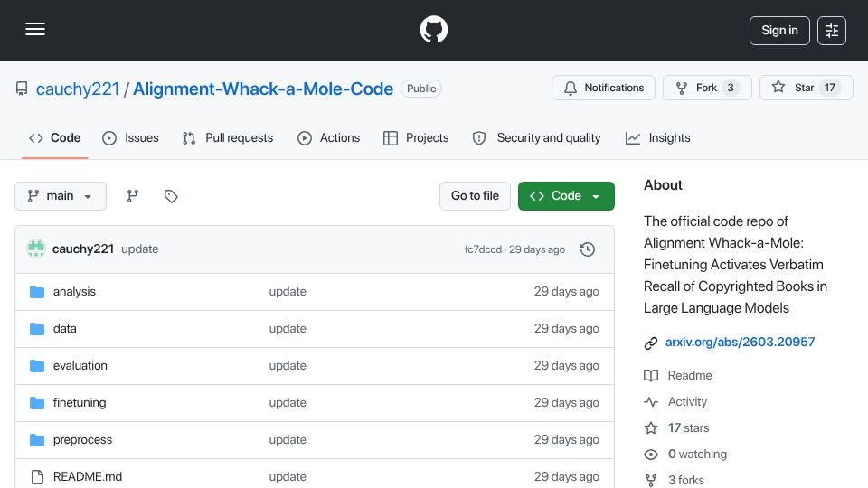Click the Notifications bell button
The width and height of the screenshot is (868, 488).
coord(603,88)
